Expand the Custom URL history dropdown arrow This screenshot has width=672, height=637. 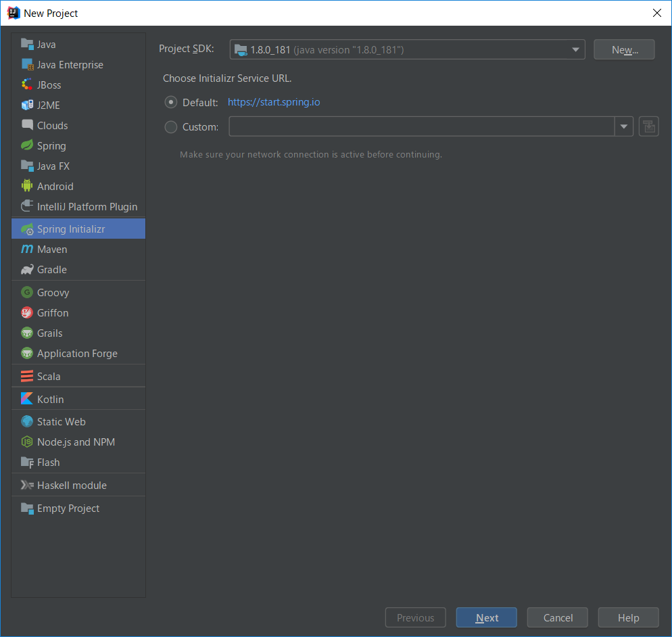(x=624, y=126)
